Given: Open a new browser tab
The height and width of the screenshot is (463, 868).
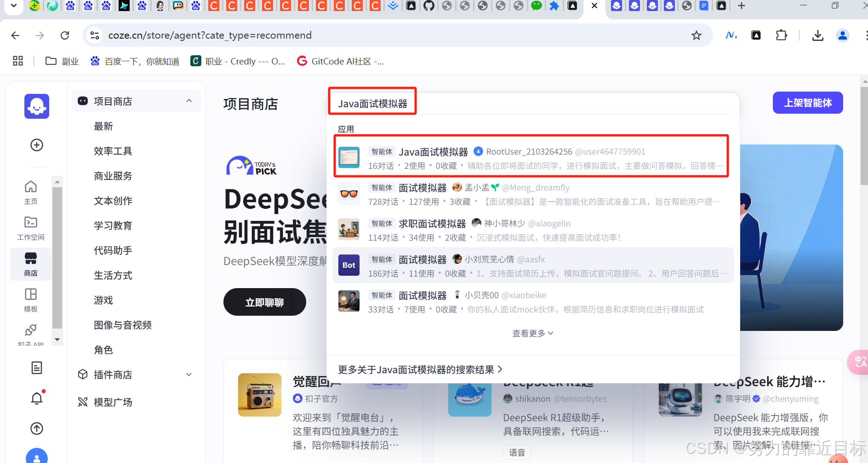Looking at the screenshot, I should point(741,6).
